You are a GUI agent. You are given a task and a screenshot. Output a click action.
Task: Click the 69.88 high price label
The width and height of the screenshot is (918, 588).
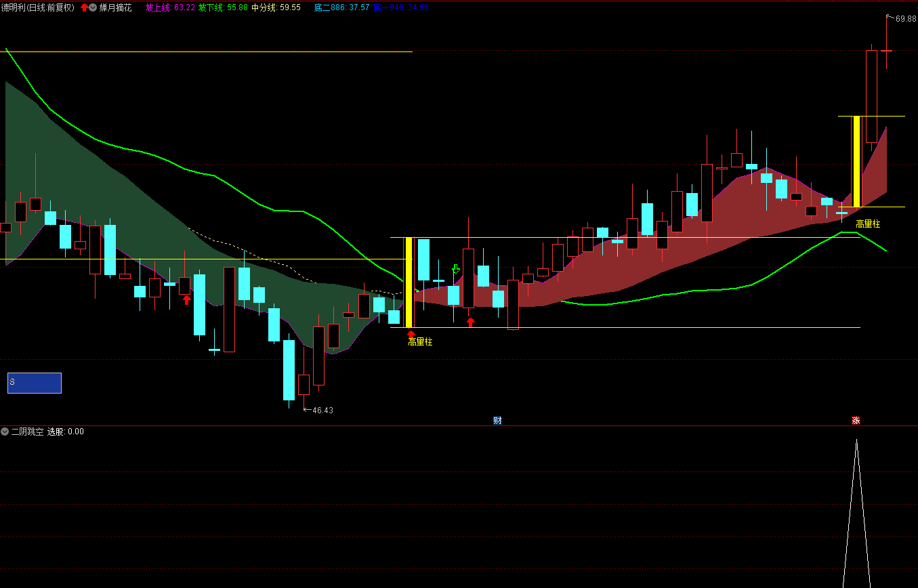click(x=906, y=19)
